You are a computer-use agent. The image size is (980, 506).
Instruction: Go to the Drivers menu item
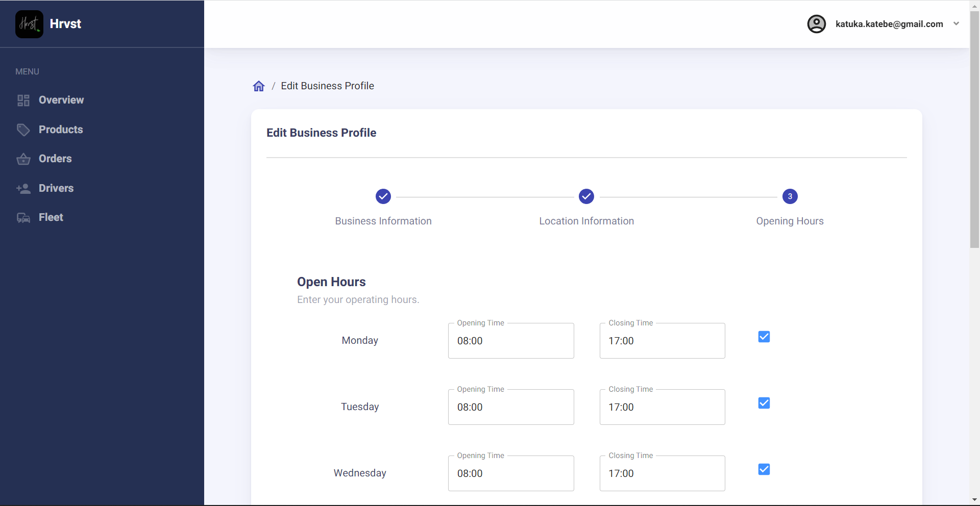[x=56, y=188]
